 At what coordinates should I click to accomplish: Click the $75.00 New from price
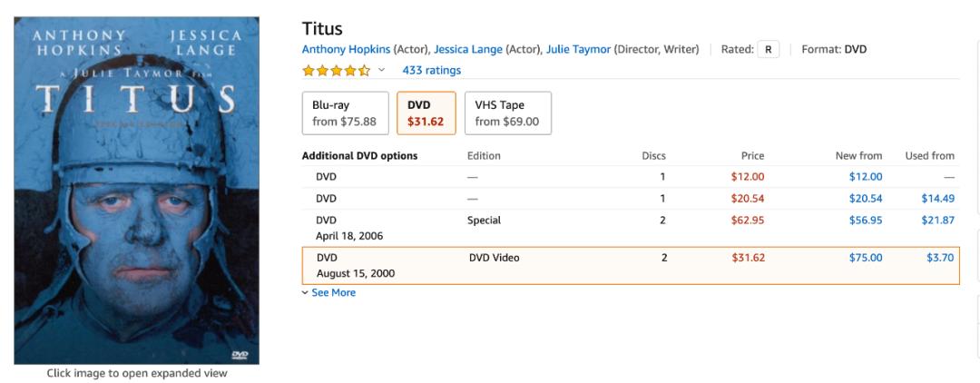pos(865,258)
